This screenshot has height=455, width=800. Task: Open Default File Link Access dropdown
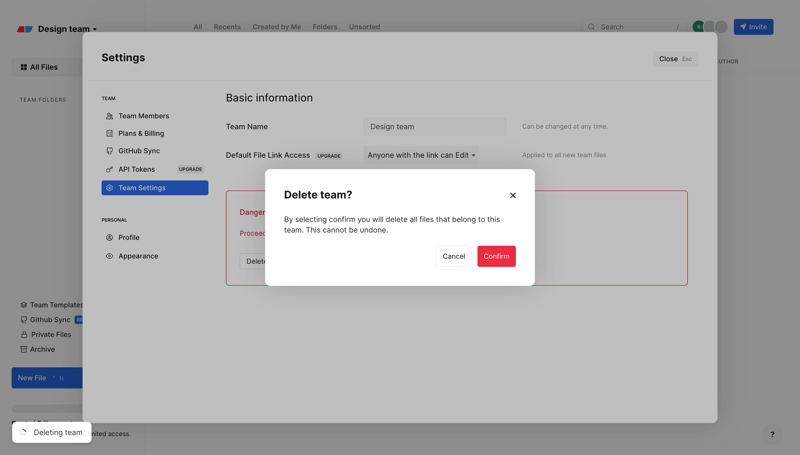[421, 155]
